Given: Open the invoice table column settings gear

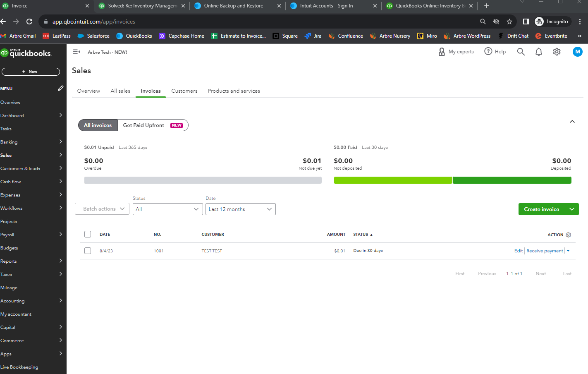Looking at the screenshot, I should [x=568, y=235].
